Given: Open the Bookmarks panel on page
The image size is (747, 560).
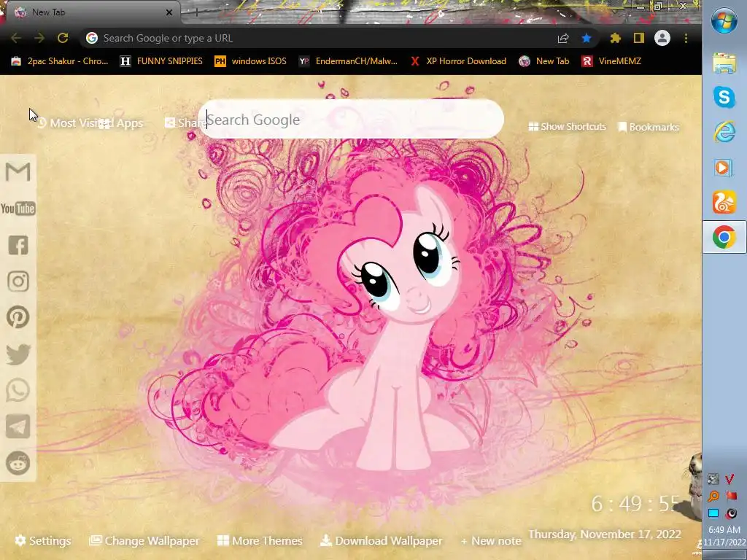Looking at the screenshot, I should (649, 127).
